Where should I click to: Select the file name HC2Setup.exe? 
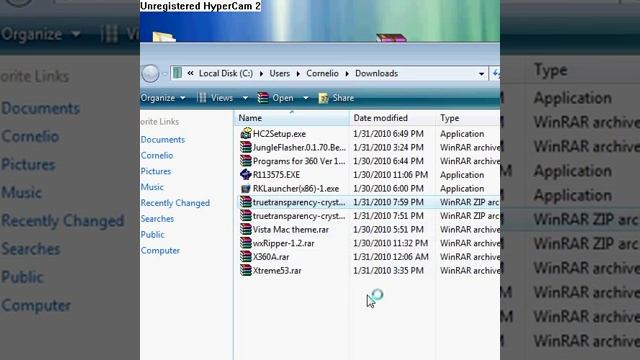[279, 134]
